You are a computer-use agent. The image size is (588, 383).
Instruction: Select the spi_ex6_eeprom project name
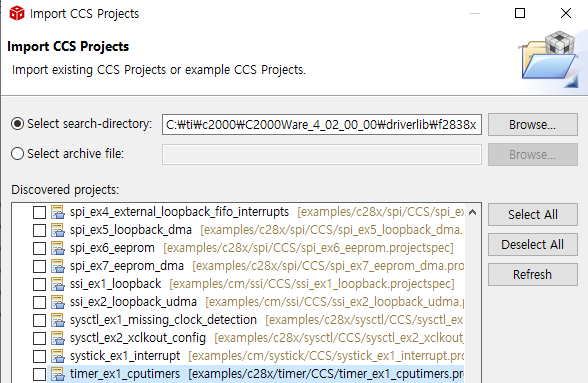tap(112, 248)
